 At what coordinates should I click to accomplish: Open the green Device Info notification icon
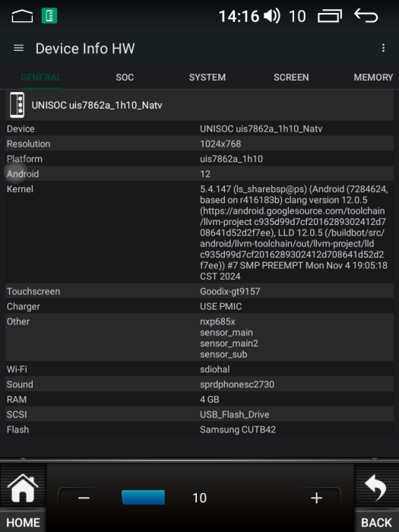49,16
